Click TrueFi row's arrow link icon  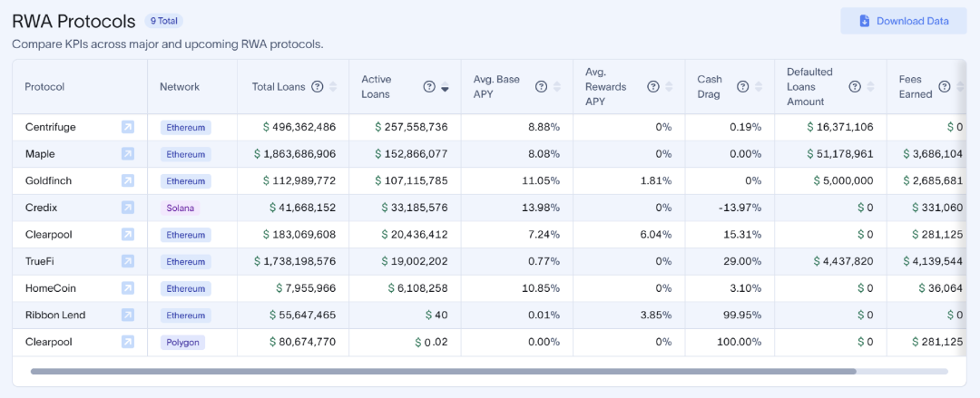click(128, 261)
